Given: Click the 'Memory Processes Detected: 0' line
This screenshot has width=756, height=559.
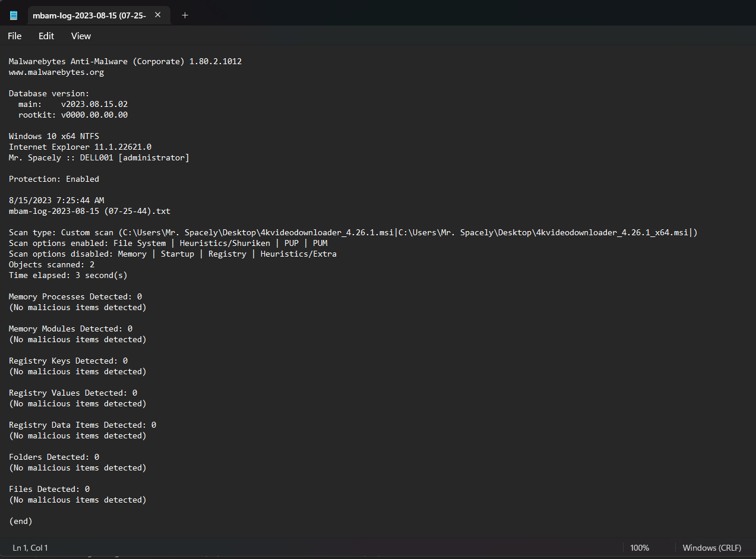Looking at the screenshot, I should 75,296.
